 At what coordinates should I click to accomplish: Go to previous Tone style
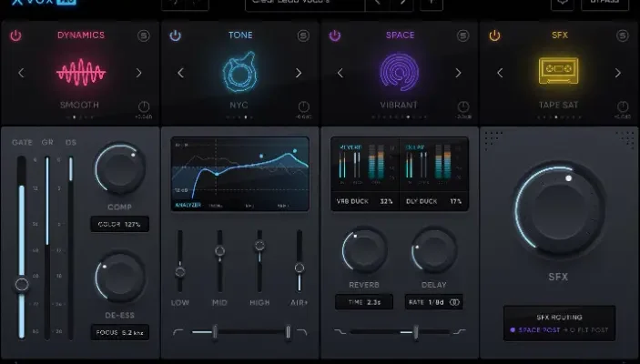(181, 73)
